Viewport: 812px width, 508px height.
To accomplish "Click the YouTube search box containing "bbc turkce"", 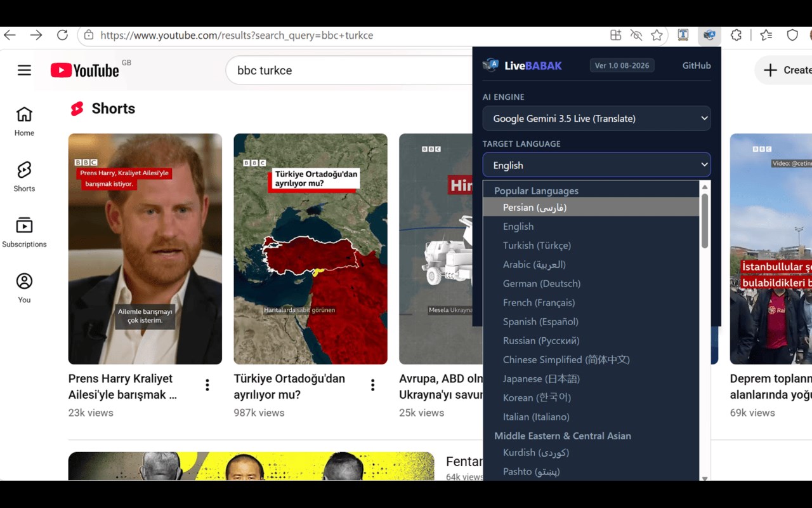I will point(349,70).
